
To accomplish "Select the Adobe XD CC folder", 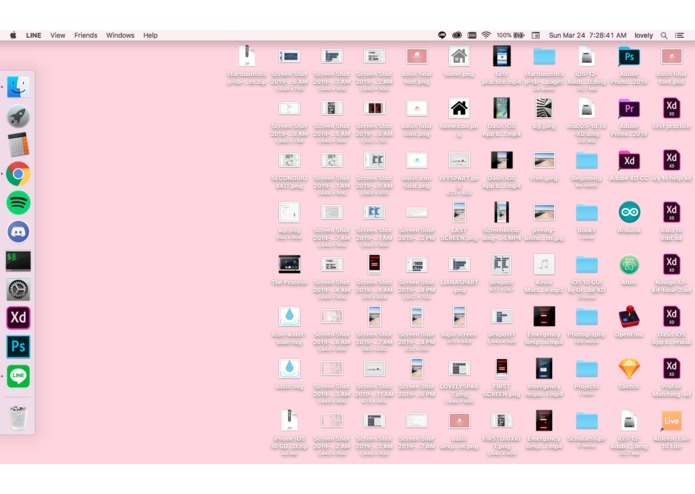I will coord(629,160).
